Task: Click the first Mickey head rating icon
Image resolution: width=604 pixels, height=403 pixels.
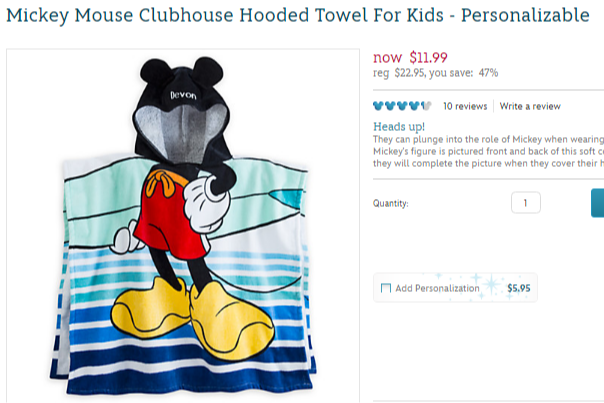Action: pyautogui.click(x=378, y=106)
